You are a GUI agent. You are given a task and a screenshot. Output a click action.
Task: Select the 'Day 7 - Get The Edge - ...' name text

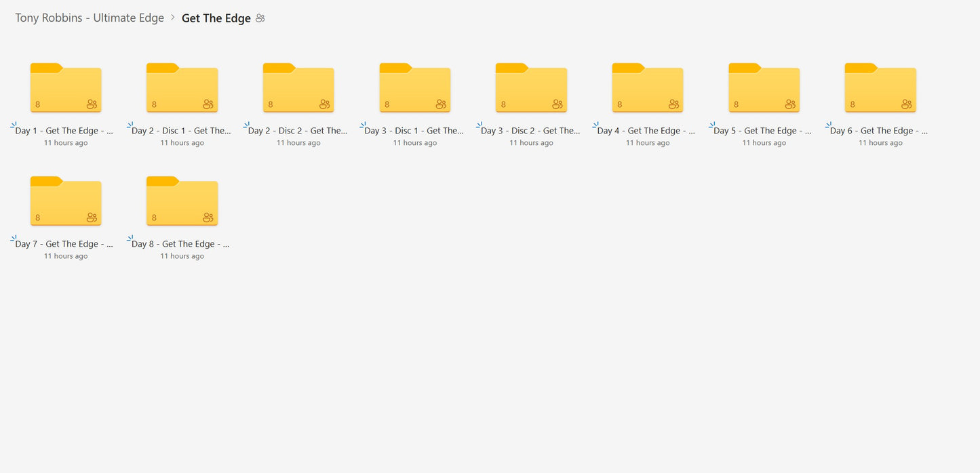64,244
